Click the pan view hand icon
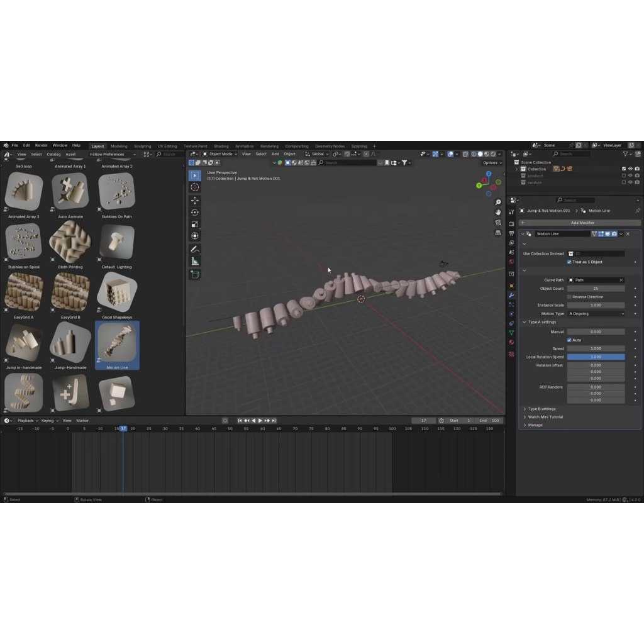 click(x=498, y=213)
